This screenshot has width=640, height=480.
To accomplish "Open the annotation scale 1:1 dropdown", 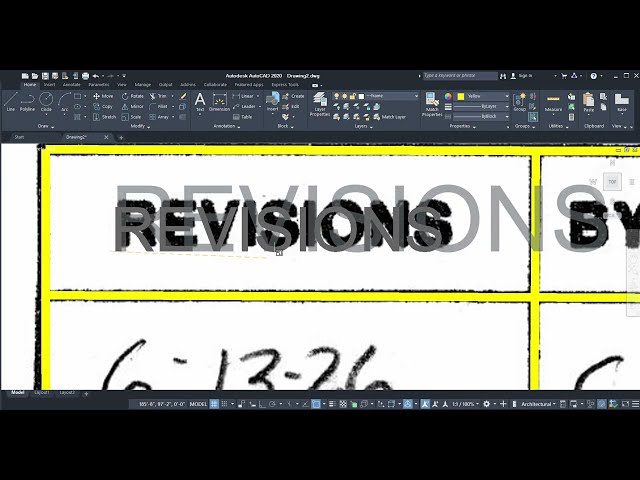I will tap(465, 404).
